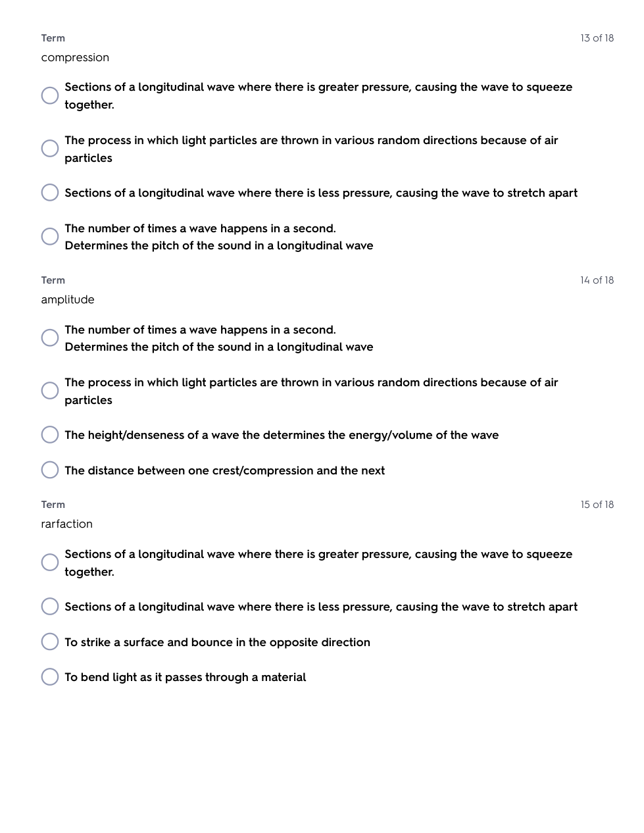Click the '13 of 18' question counter
The image size is (644, 833).
(597, 38)
